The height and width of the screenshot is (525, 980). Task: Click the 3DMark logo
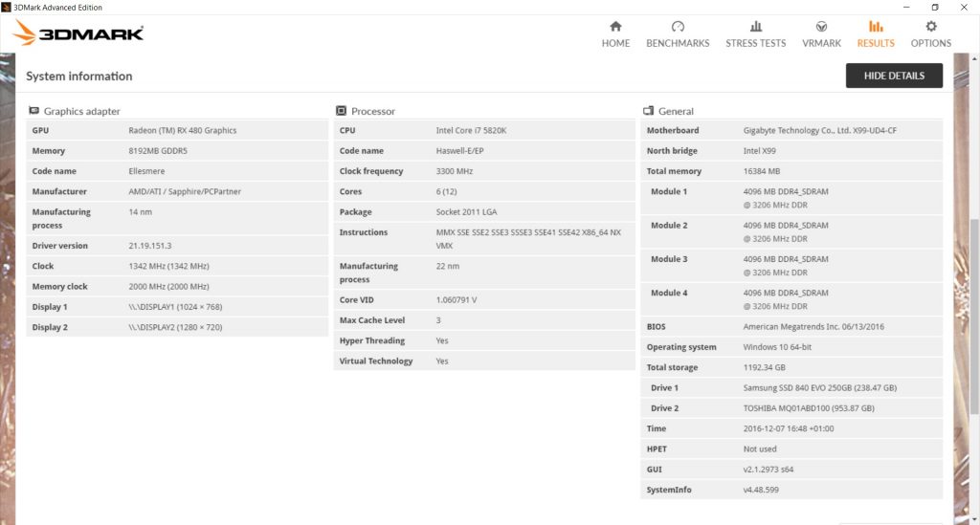78,33
